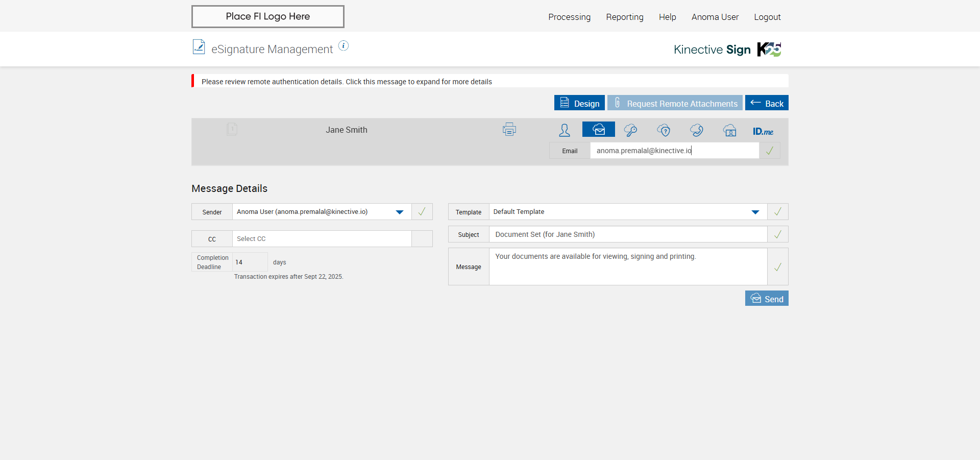
Task: Select the cloud photo ID verification icon
Action: click(x=729, y=130)
